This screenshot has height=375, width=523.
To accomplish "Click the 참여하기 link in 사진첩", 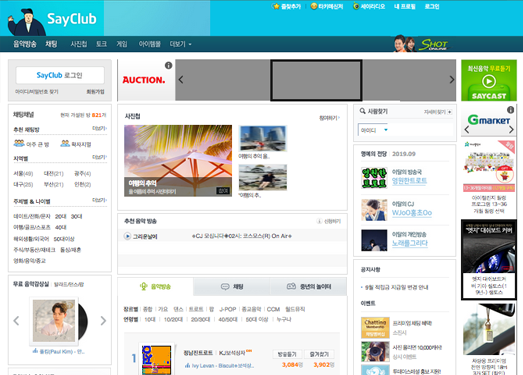I will [329, 118].
